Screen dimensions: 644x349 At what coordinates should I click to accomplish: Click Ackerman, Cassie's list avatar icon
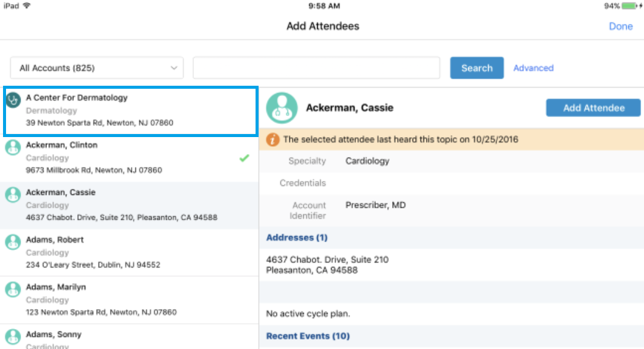pos(13,195)
